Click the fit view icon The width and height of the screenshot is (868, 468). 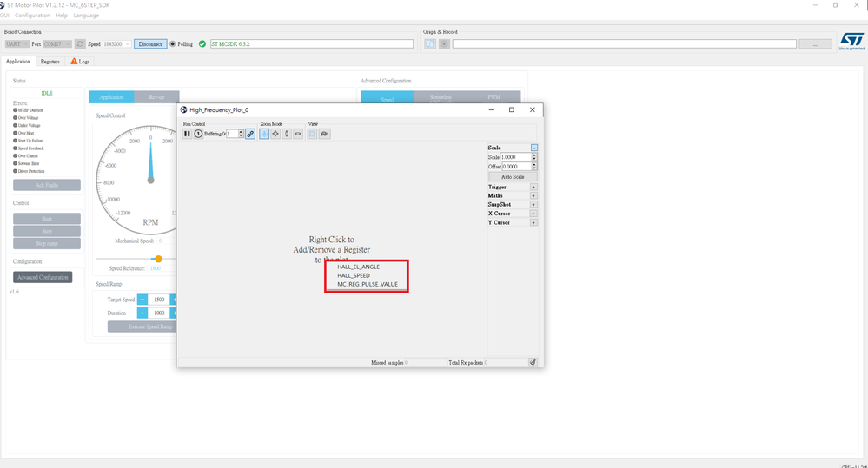coord(312,134)
